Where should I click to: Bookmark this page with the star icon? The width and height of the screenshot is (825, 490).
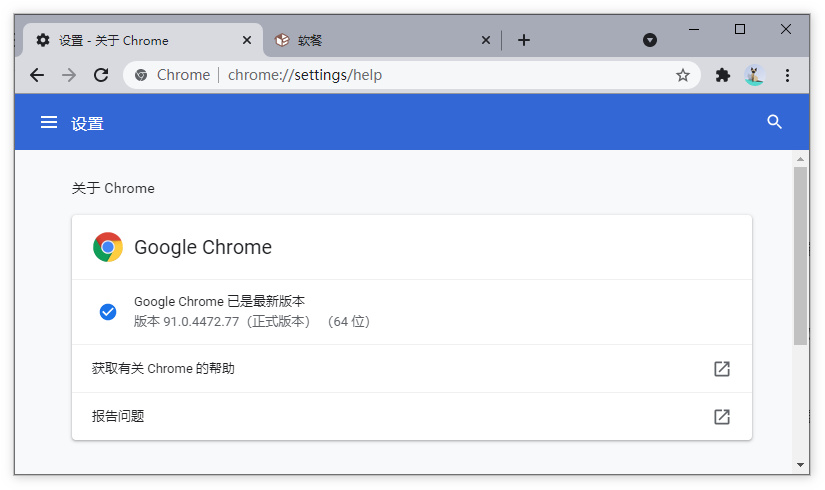pyautogui.click(x=683, y=75)
